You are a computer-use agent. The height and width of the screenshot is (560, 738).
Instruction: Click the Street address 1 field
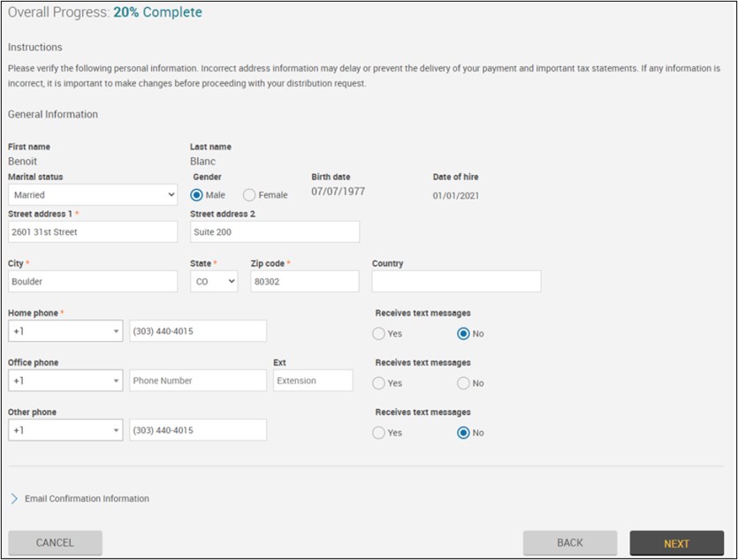click(93, 232)
